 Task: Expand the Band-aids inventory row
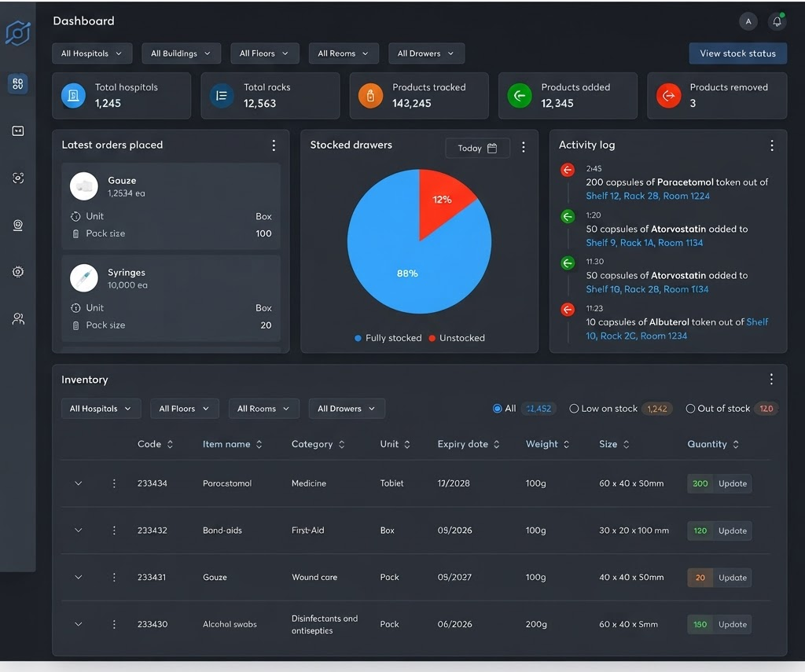(x=78, y=531)
